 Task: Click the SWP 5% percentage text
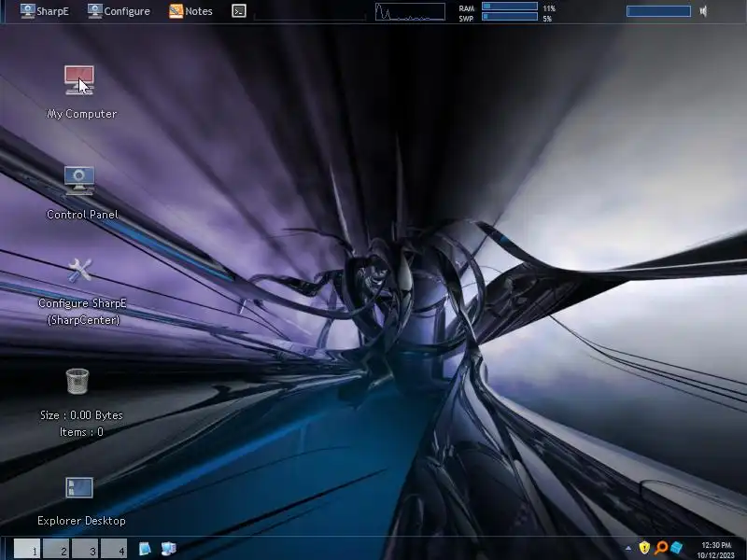[547, 19]
